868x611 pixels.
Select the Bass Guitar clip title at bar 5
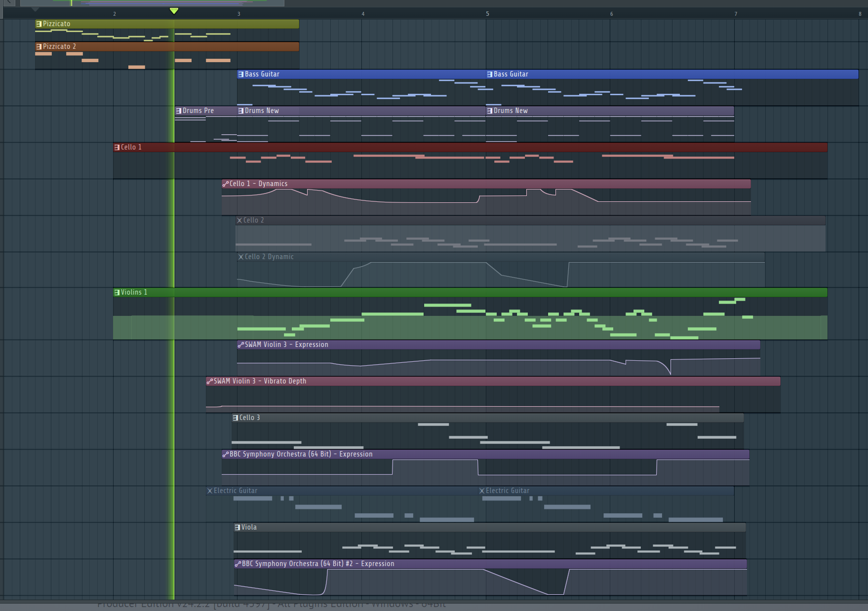click(511, 74)
